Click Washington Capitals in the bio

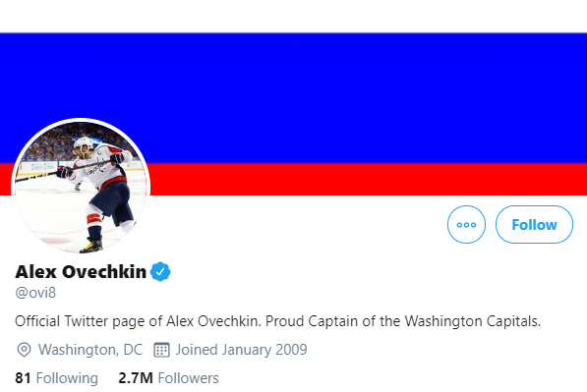[x=473, y=321]
